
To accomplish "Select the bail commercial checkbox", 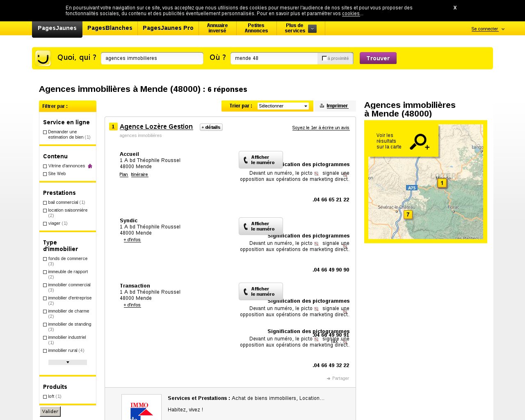I will coord(45,203).
